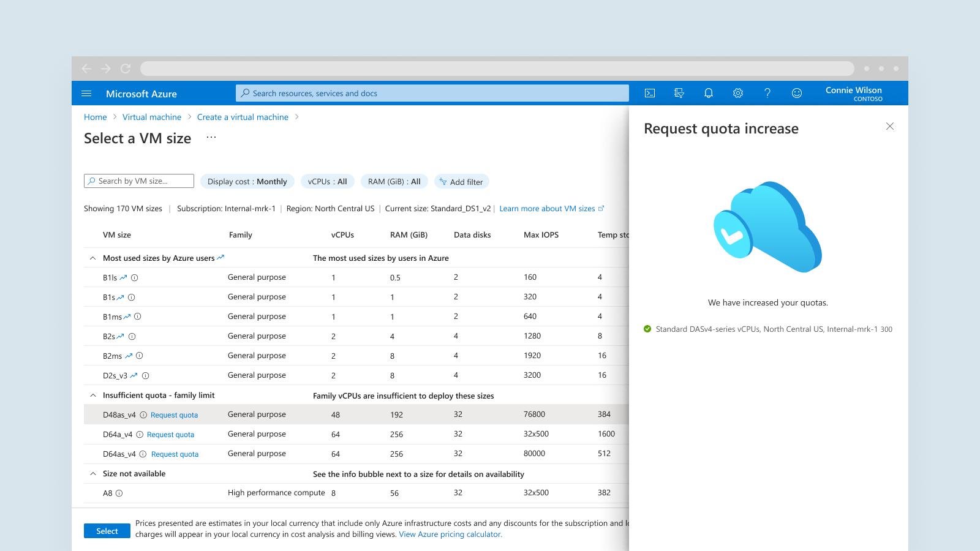Collapse the Most used sizes group

93,258
